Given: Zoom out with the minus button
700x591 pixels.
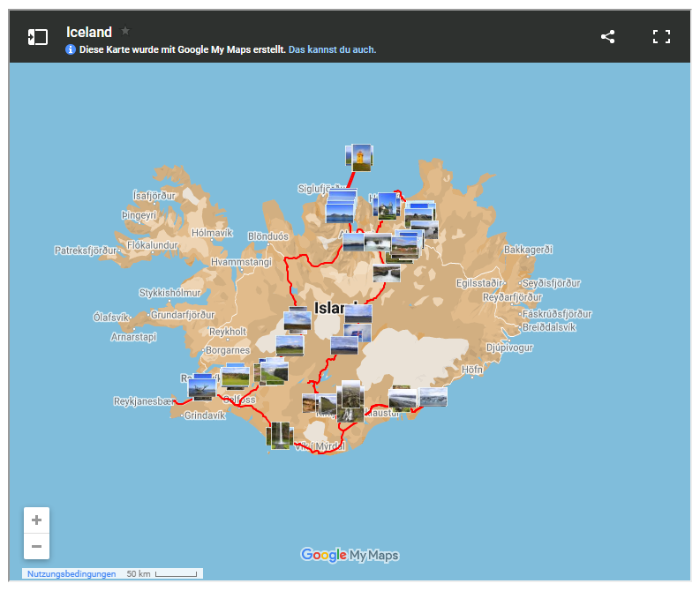Looking at the screenshot, I should 36,546.
